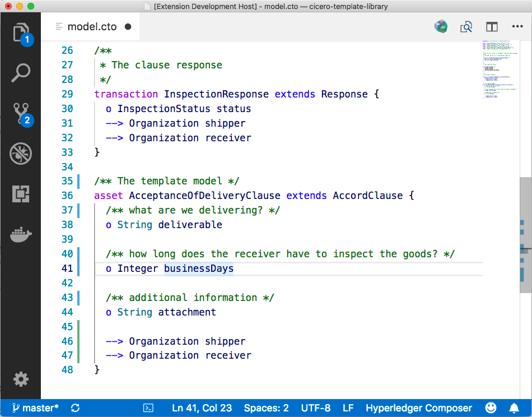This screenshot has height=417, width=532.
Task: Click Organization receiver on line 47
Action: coord(190,355)
